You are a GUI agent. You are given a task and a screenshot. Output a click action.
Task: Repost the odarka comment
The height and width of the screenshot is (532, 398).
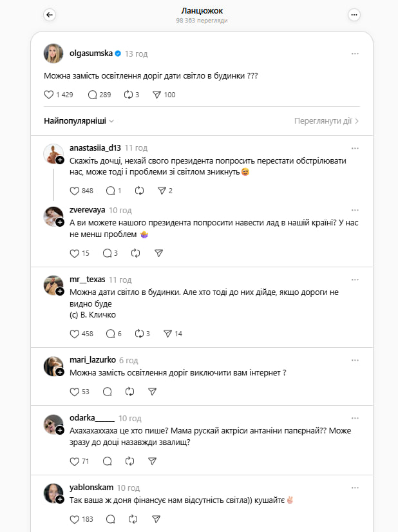point(129,461)
